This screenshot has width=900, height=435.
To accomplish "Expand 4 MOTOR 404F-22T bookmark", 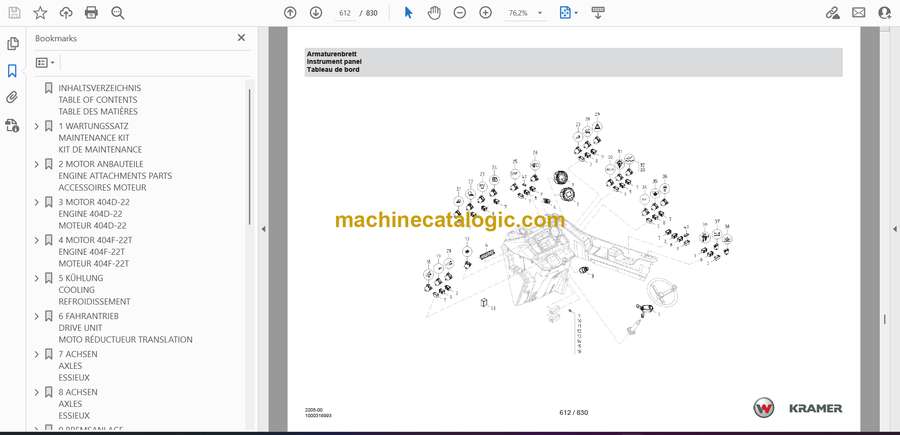I will [37, 240].
